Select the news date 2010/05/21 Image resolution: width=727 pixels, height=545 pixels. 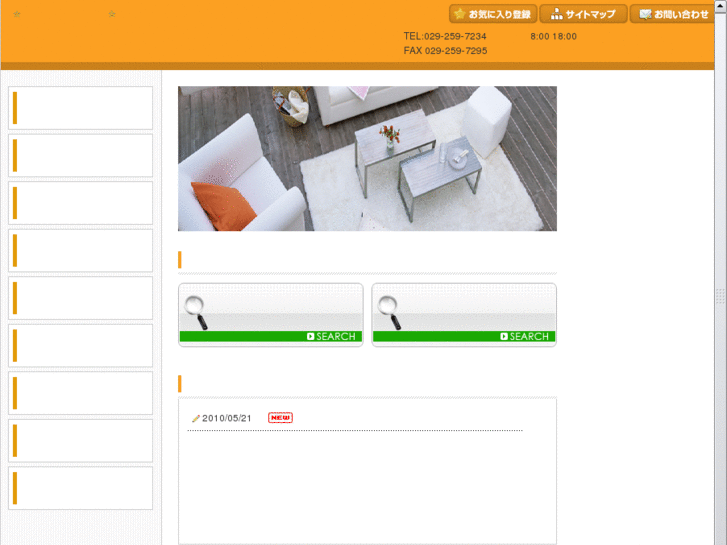pyautogui.click(x=227, y=418)
